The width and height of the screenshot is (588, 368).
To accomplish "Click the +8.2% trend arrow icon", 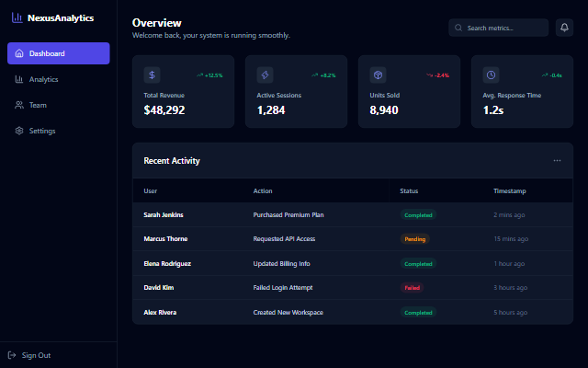I will point(314,75).
